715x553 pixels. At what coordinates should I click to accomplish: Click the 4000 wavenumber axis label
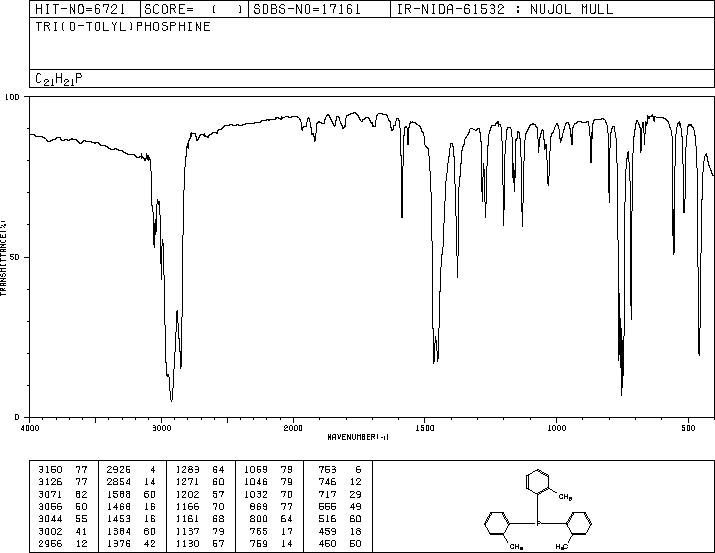(x=30, y=428)
